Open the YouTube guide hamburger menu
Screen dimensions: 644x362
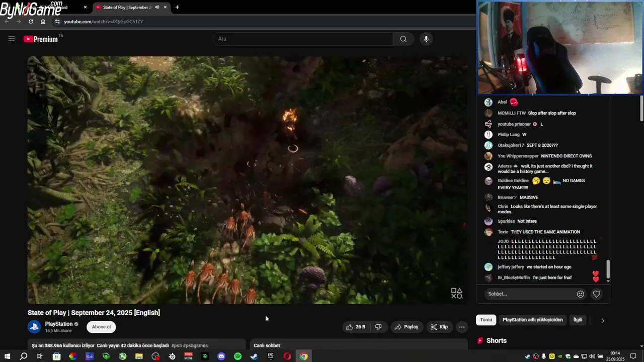[x=11, y=39]
